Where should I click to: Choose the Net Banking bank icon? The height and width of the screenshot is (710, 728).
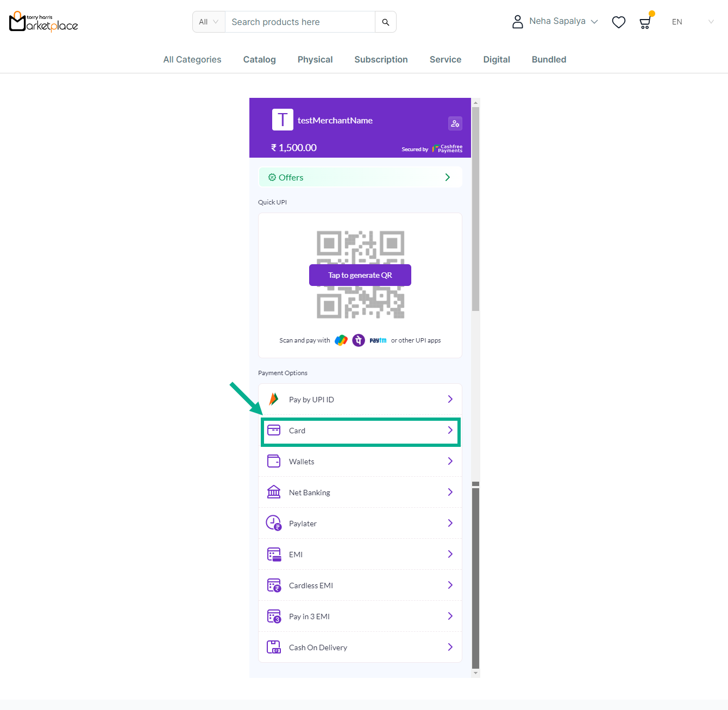click(x=274, y=492)
